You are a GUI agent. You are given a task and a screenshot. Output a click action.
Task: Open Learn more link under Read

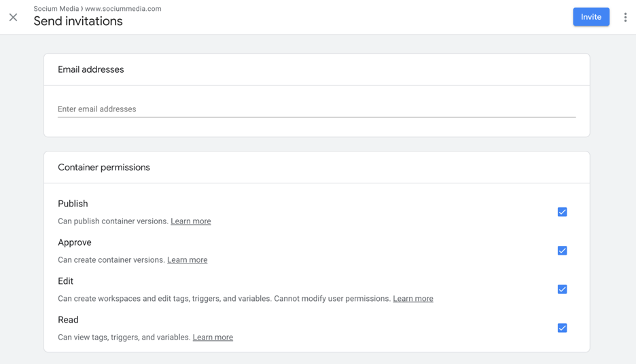[x=213, y=338]
